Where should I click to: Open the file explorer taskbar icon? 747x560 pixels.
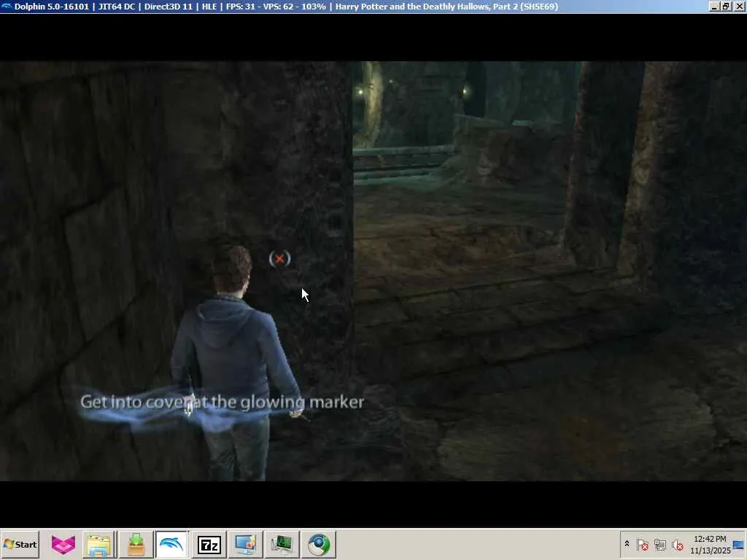tap(98, 544)
